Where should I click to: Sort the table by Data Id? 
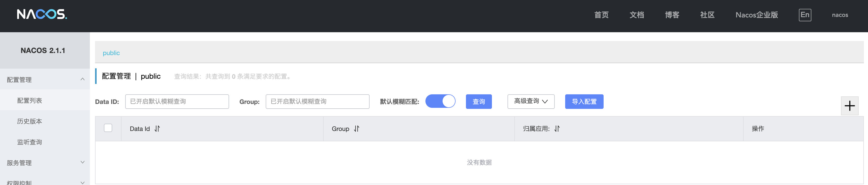point(157,129)
